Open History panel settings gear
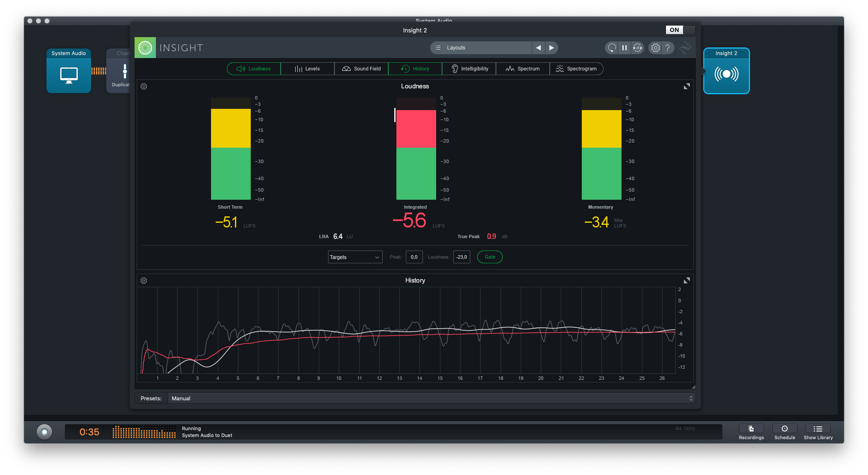This screenshot has height=475, width=868. (x=144, y=281)
